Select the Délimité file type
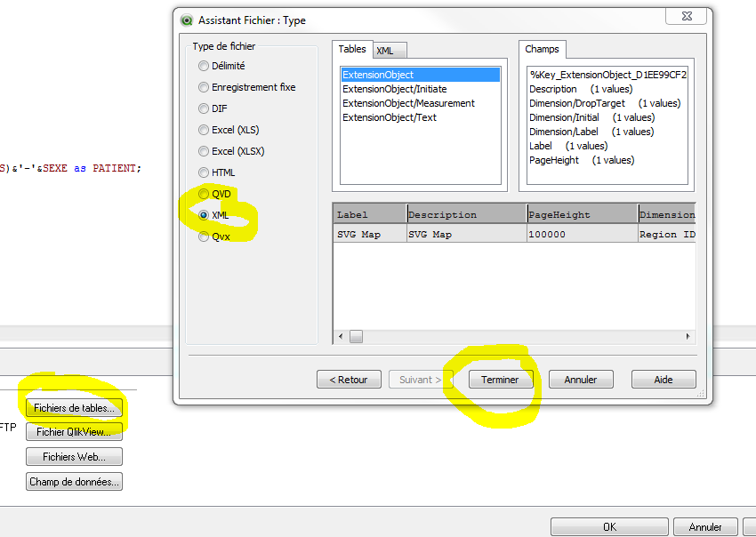Image resolution: width=756 pixels, height=537 pixels. pyautogui.click(x=204, y=66)
